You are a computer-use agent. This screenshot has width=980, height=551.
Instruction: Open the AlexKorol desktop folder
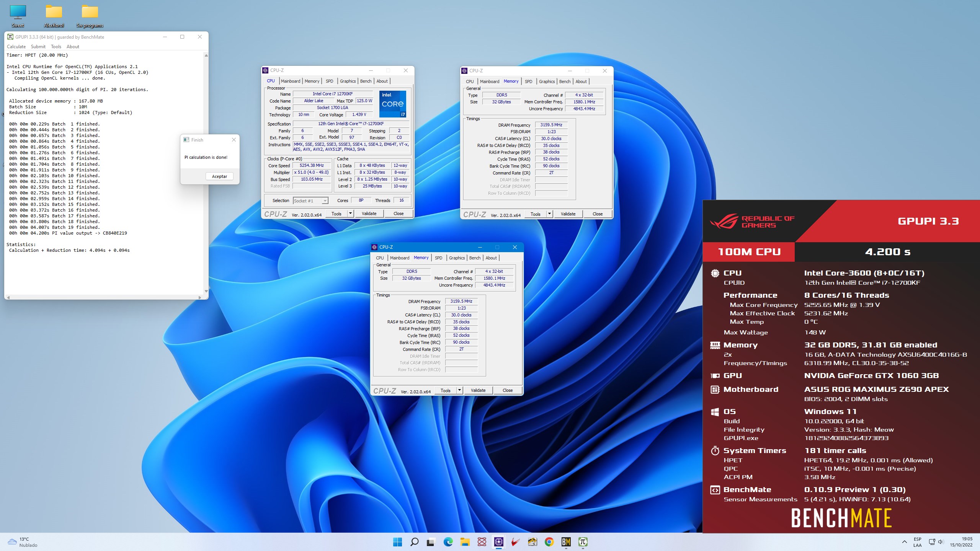click(x=54, y=15)
